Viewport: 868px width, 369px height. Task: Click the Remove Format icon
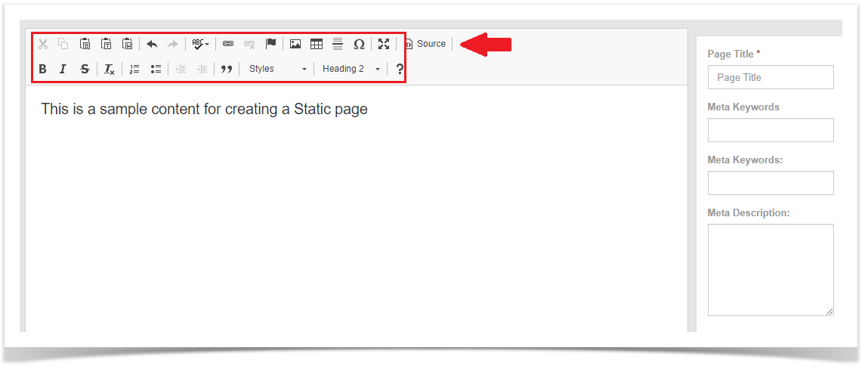point(109,70)
